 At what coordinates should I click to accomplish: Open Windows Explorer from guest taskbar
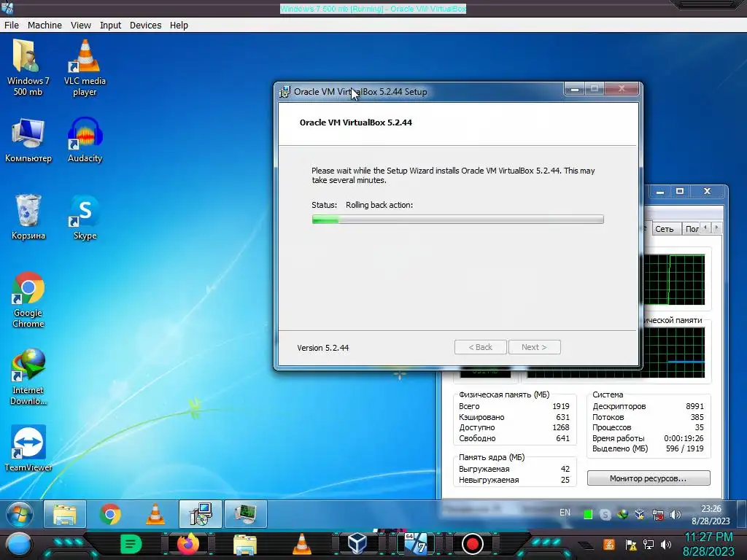(65, 514)
